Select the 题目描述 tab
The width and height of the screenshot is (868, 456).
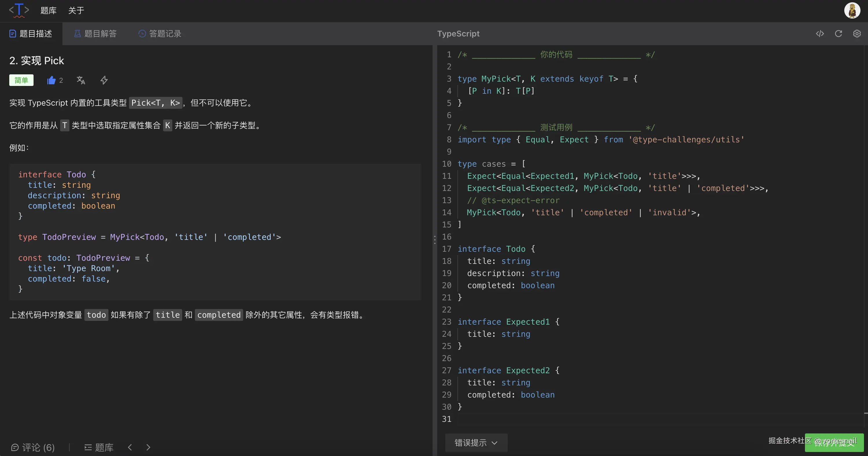pyautogui.click(x=31, y=34)
